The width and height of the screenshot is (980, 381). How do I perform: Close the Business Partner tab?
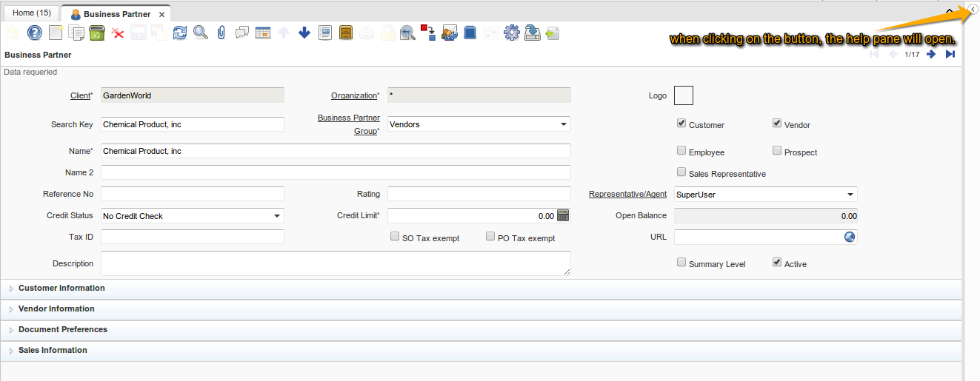click(161, 15)
